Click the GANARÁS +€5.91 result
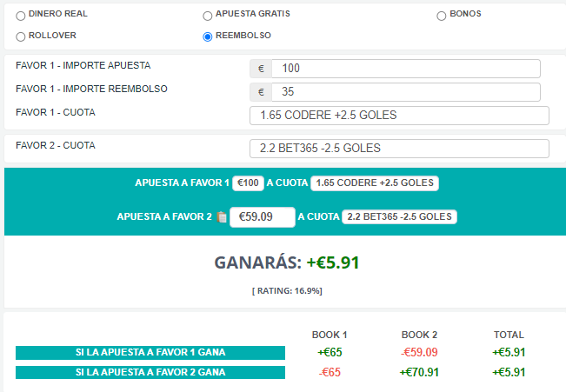Screen dimensions: 566x392 point(287,262)
